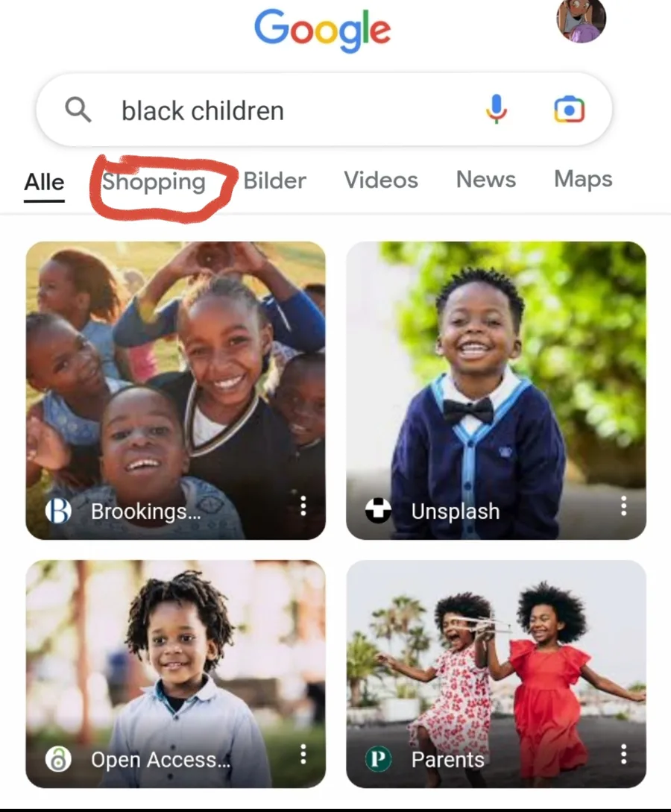Select the Videos tab
Image resolution: width=671 pixels, height=812 pixels.
(x=380, y=180)
